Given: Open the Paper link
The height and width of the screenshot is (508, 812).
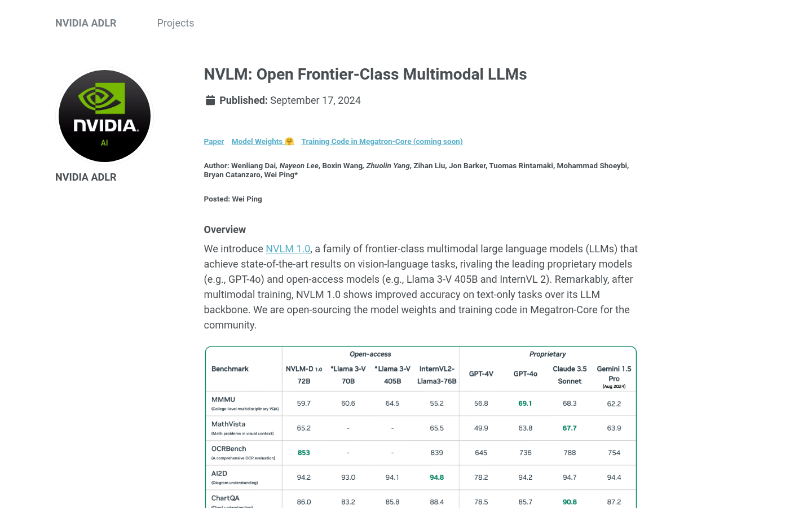Looking at the screenshot, I should click(214, 141).
